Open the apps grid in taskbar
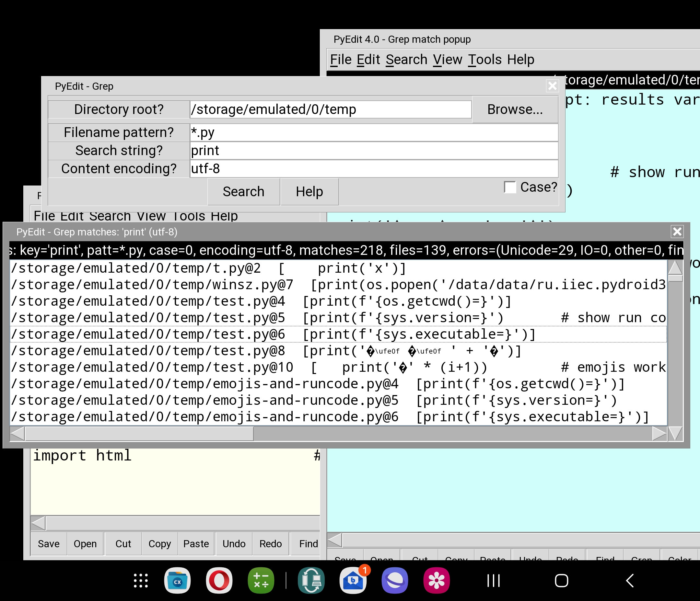This screenshot has width=700, height=601. [141, 580]
